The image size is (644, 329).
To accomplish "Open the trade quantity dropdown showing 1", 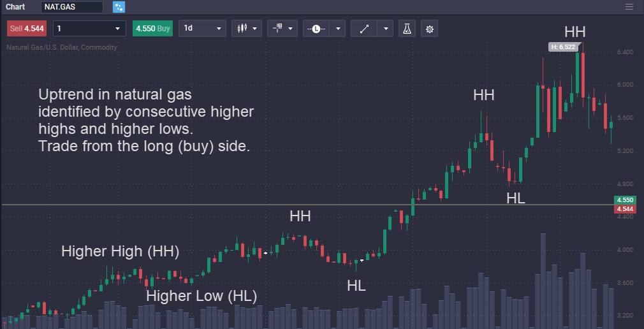I will click(x=89, y=29).
